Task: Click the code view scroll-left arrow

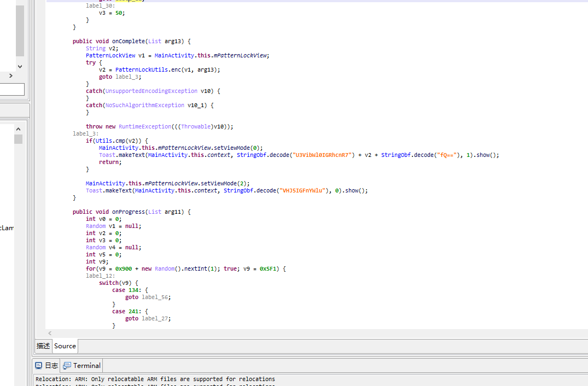Action: [x=50, y=333]
